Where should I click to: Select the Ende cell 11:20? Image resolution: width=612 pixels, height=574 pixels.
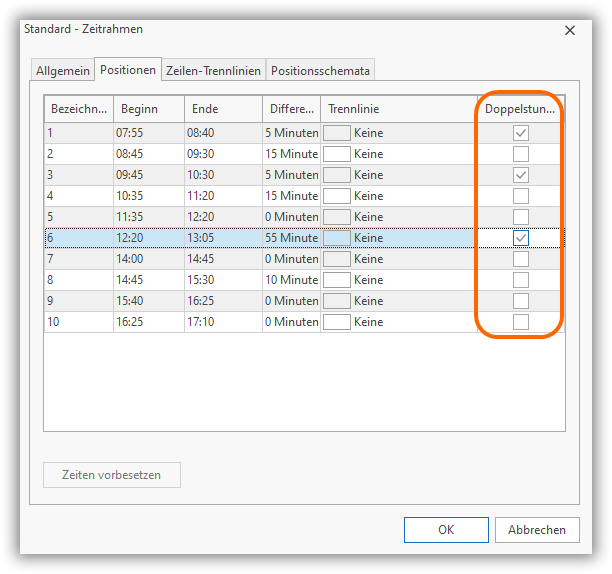[x=200, y=196]
